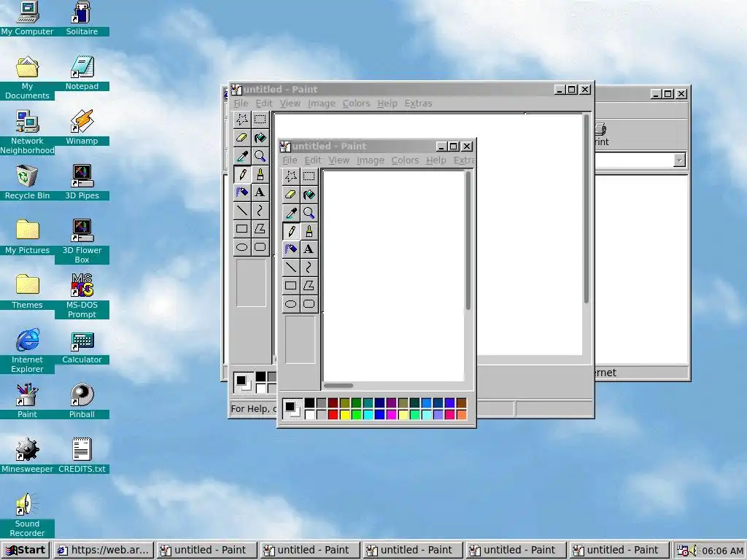Screen dimensions: 747x560
Task: Choose the Curve tool in front Paint window
Action: click(309, 267)
